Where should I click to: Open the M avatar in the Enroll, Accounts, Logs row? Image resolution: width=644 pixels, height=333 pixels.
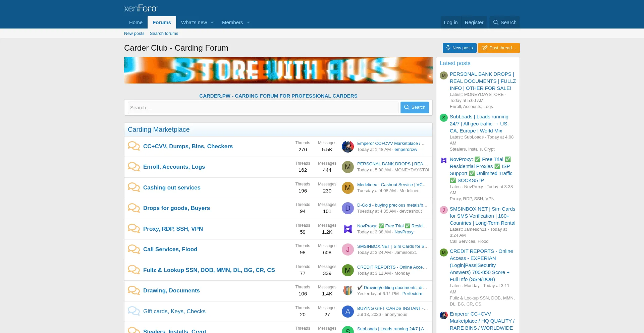(348, 167)
